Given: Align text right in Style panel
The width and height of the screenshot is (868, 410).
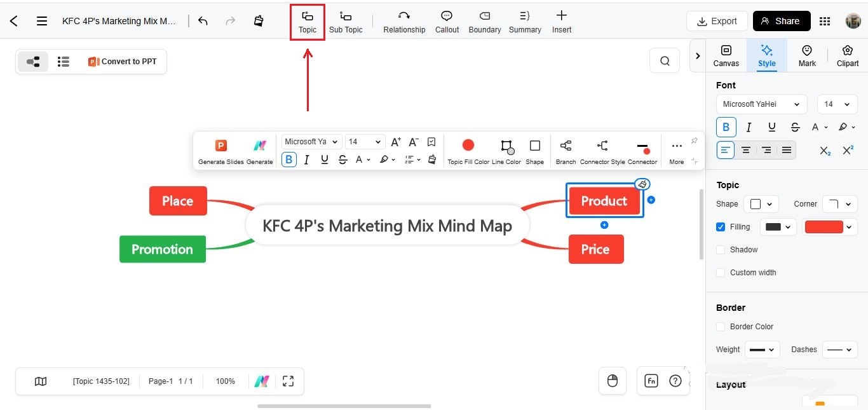Looking at the screenshot, I should pos(766,150).
